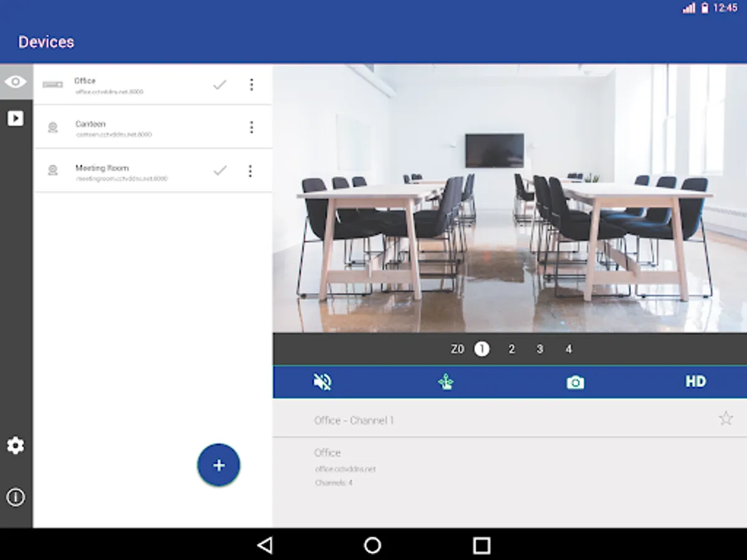Screen dimensions: 747x560
Task: Tap the live video feed
Action: (x=510, y=198)
